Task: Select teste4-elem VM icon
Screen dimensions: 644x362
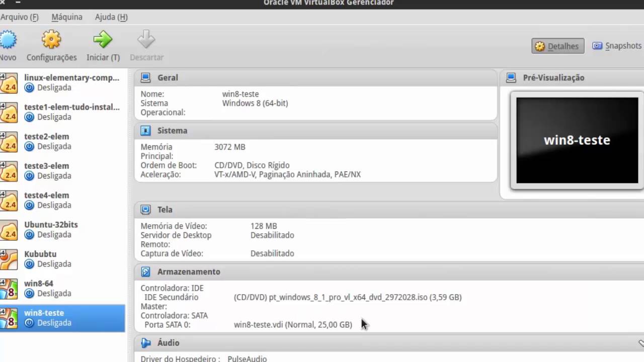Action: 9,201
